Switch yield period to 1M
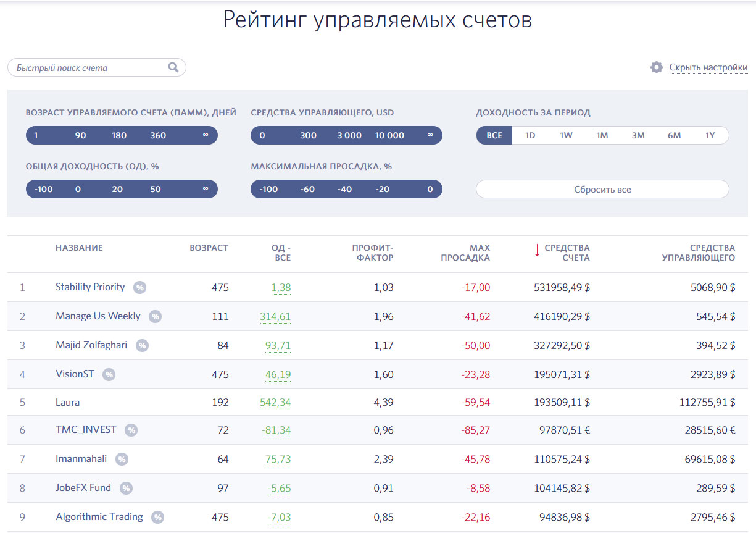 tap(602, 135)
